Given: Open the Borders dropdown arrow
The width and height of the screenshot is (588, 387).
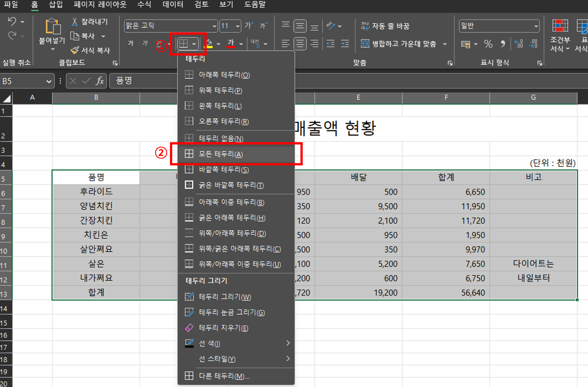Looking at the screenshot, I should pyautogui.click(x=194, y=44).
